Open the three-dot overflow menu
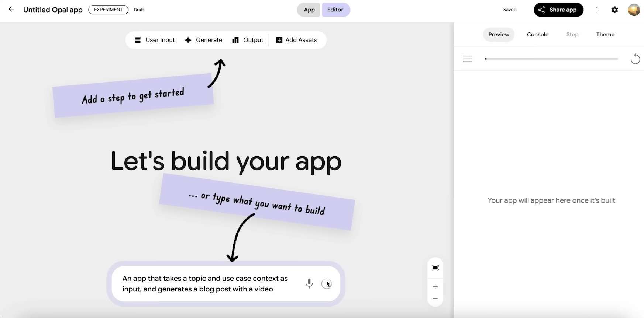 click(x=597, y=10)
